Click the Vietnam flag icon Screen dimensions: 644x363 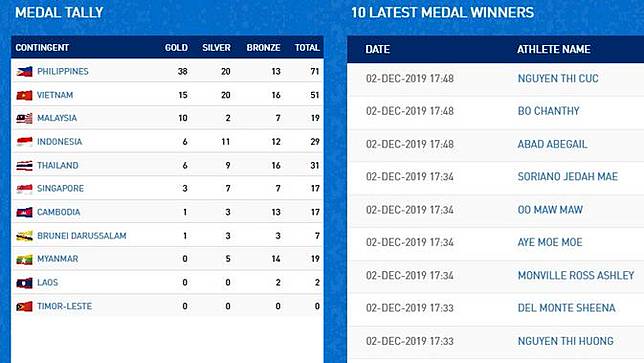click(x=24, y=95)
